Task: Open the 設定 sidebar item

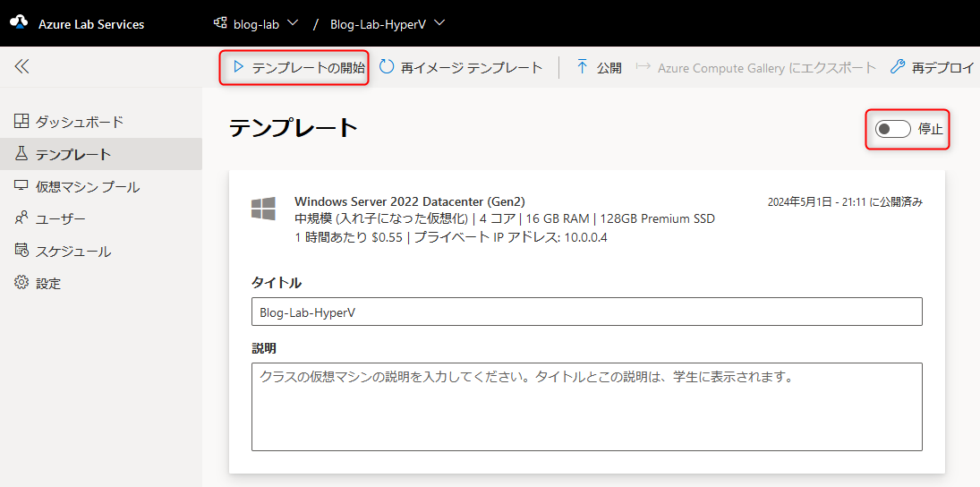Action: point(100,283)
